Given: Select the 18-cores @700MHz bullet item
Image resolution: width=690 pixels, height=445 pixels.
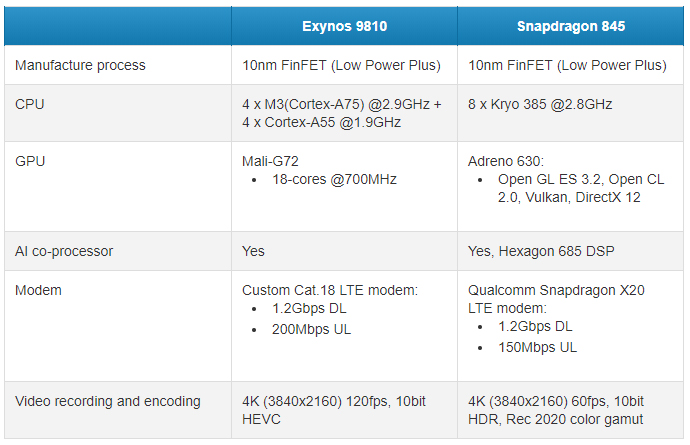Looking at the screenshot, I should pyautogui.click(x=334, y=179).
